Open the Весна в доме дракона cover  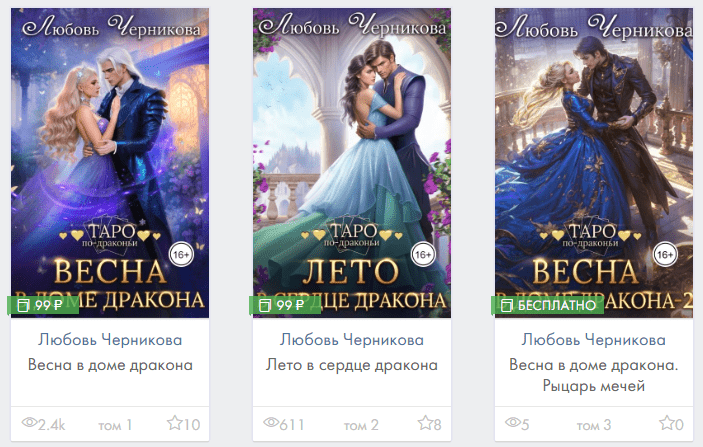tap(110, 163)
